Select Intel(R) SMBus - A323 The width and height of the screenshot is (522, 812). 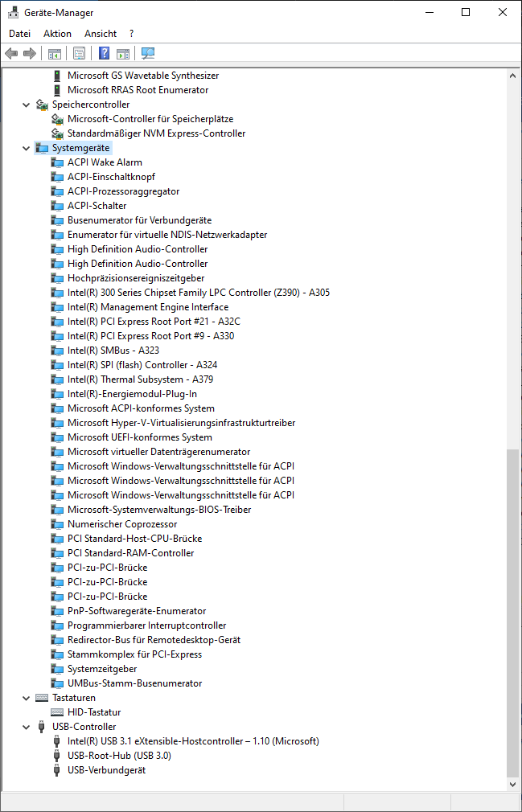113,351
